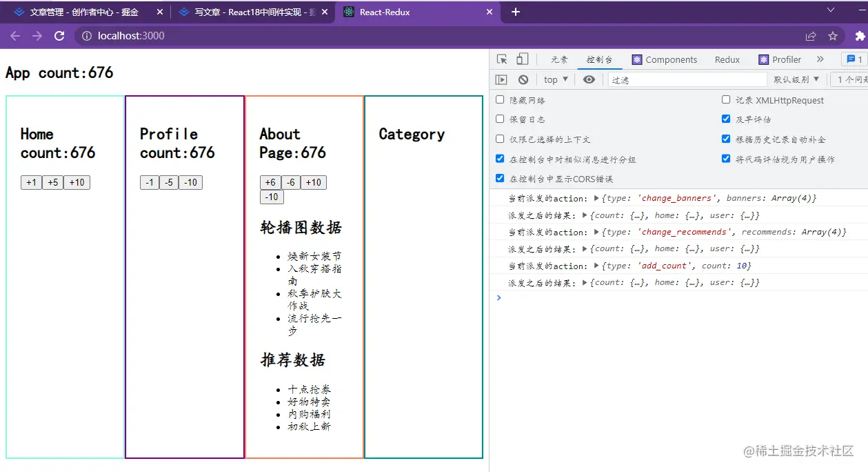Click the 十点抢券 list item
The height and width of the screenshot is (472, 868).
tap(309, 389)
